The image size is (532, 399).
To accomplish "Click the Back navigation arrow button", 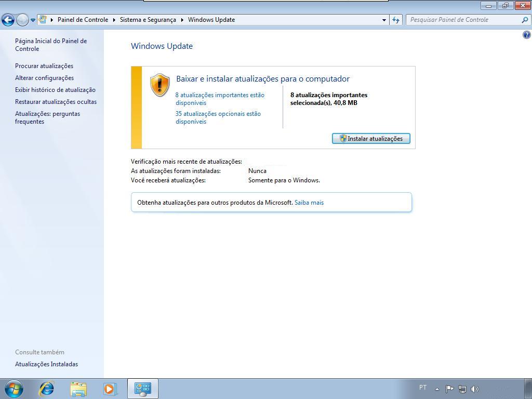I will tap(8, 20).
